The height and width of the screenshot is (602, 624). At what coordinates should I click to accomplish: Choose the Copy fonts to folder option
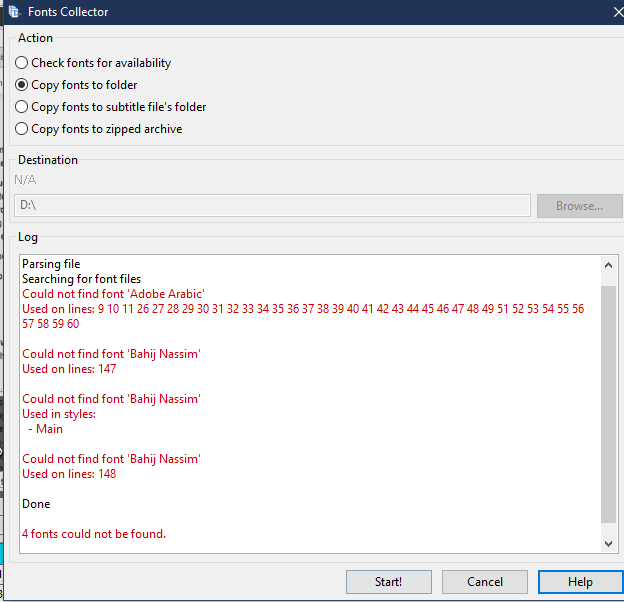[22, 85]
